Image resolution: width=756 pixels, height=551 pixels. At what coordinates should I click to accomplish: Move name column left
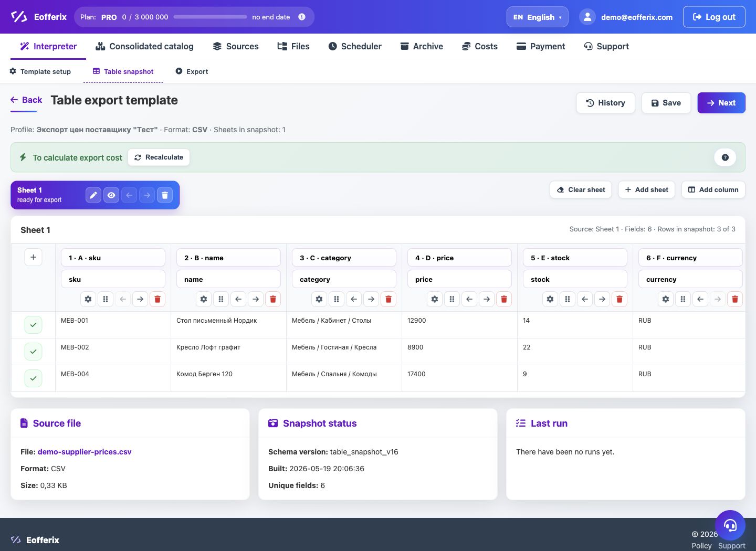(x=238, y=299)
